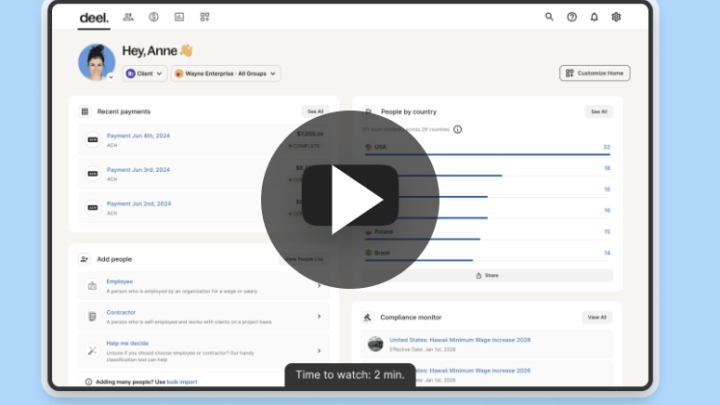Click See All in Recent payments
Screen dimensions: 720x405
pyautogui.click(x=315, y=112)
